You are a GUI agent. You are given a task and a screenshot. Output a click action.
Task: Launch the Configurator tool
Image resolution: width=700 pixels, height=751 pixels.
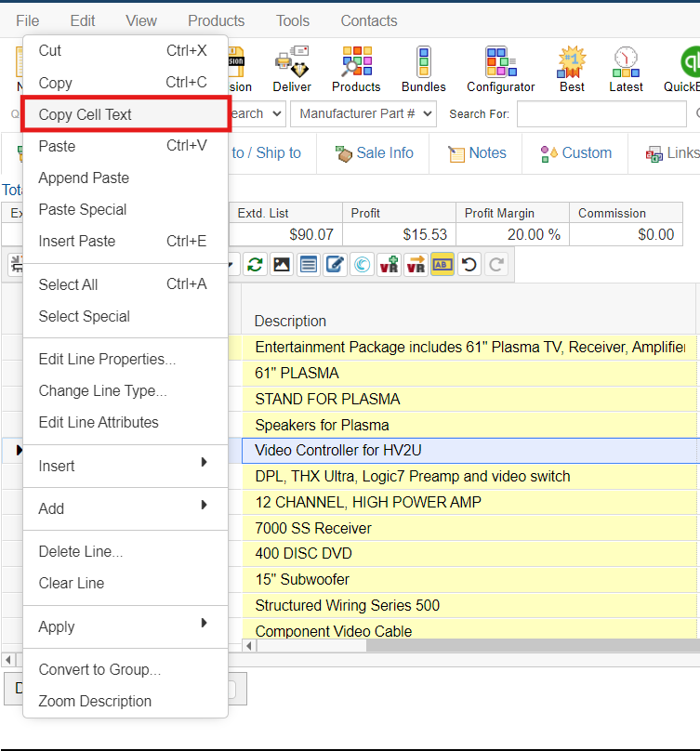point(500,70)
